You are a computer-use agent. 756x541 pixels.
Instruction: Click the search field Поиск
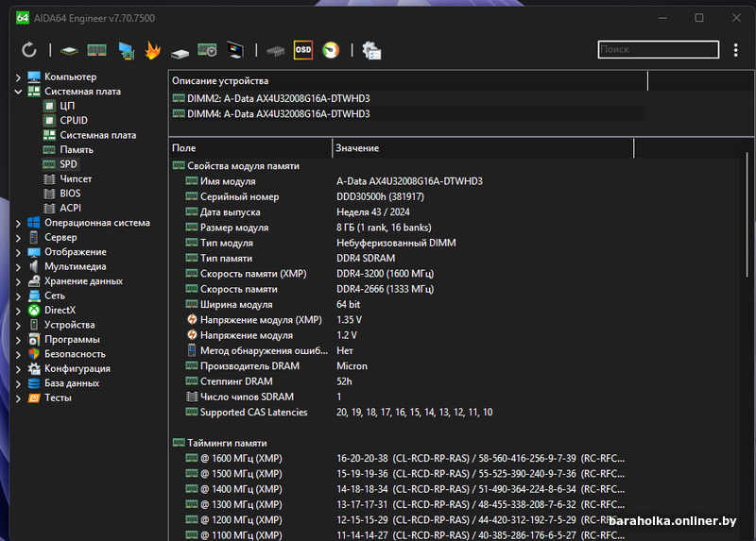658,49
